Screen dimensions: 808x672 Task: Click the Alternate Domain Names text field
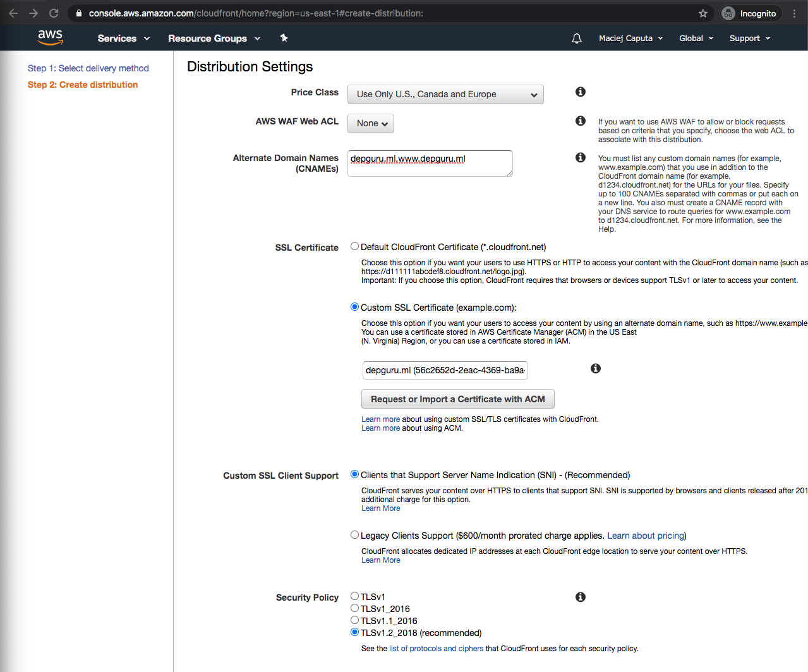coord(430,164)
